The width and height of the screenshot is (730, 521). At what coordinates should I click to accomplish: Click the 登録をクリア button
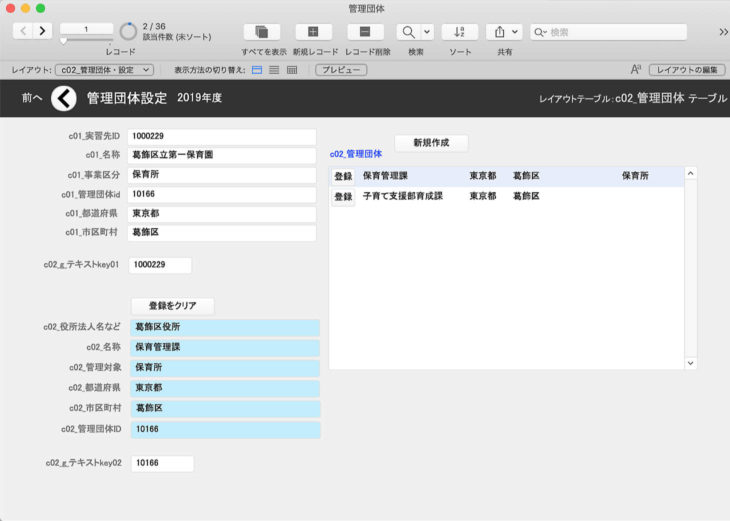point(172,306)
